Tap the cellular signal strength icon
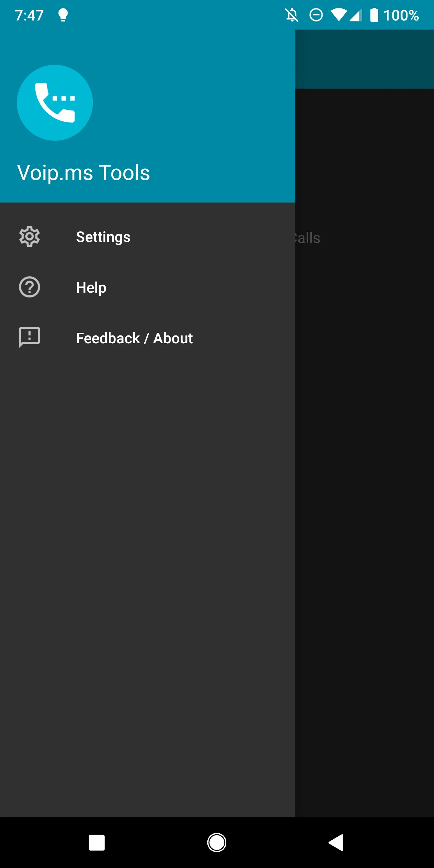 (x=356, y=15)
